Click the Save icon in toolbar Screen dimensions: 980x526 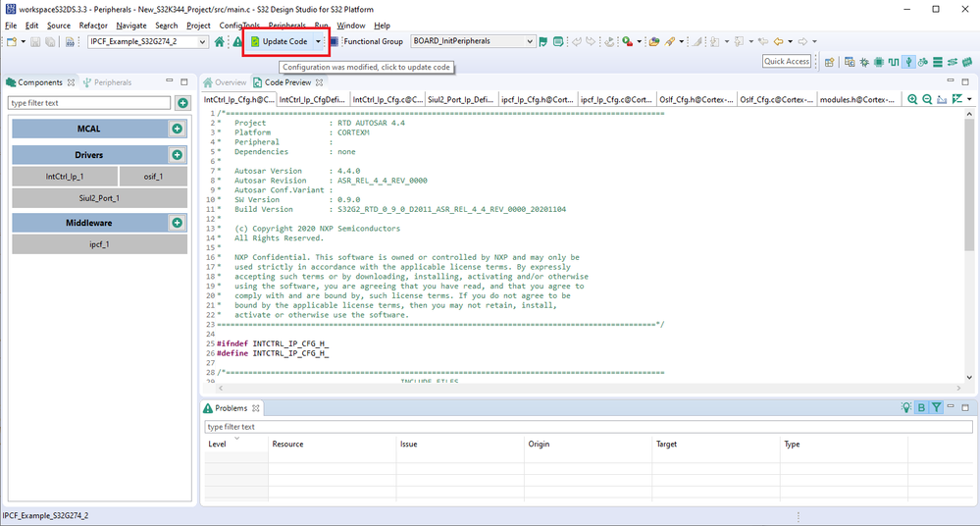35,42
